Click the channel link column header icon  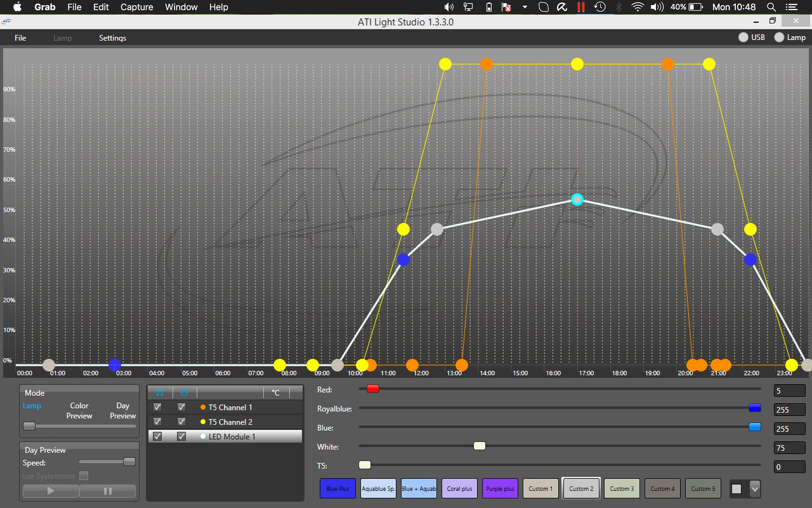[160, 393]
